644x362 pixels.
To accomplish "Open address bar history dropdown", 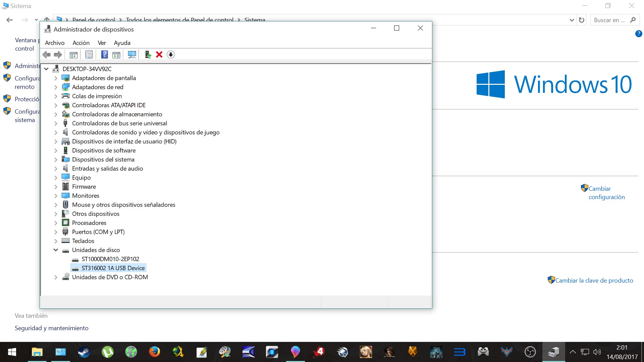I will [x=572, y=20].
